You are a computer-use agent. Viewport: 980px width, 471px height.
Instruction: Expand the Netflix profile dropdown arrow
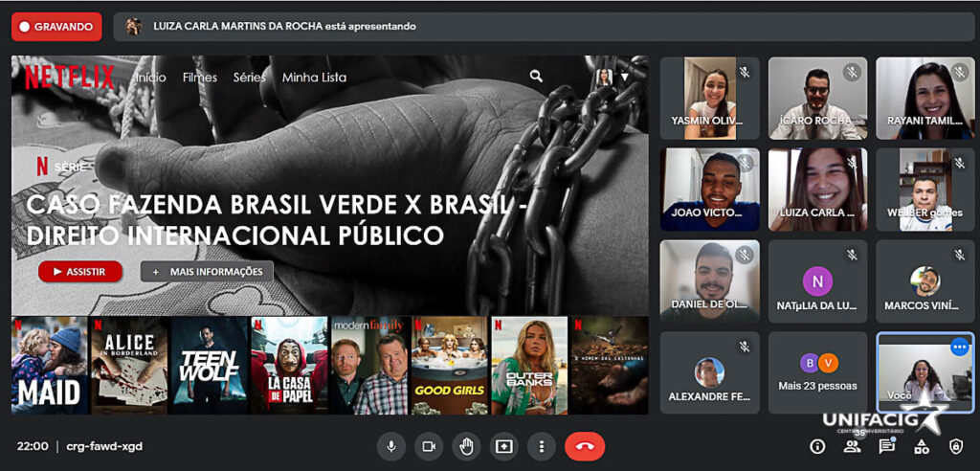[x=625, y=77]
